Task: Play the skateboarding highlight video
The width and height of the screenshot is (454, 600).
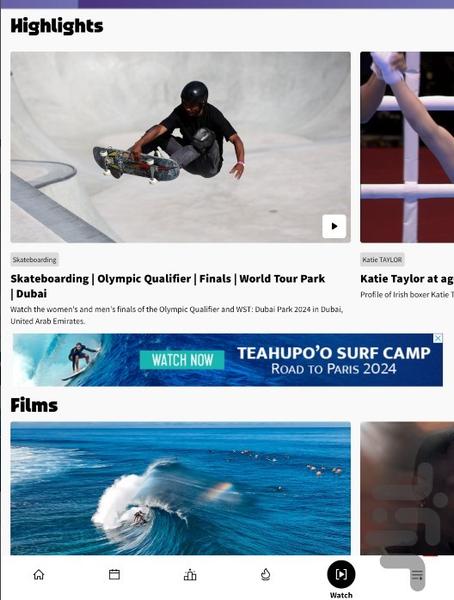Action: tap(334, 226)
